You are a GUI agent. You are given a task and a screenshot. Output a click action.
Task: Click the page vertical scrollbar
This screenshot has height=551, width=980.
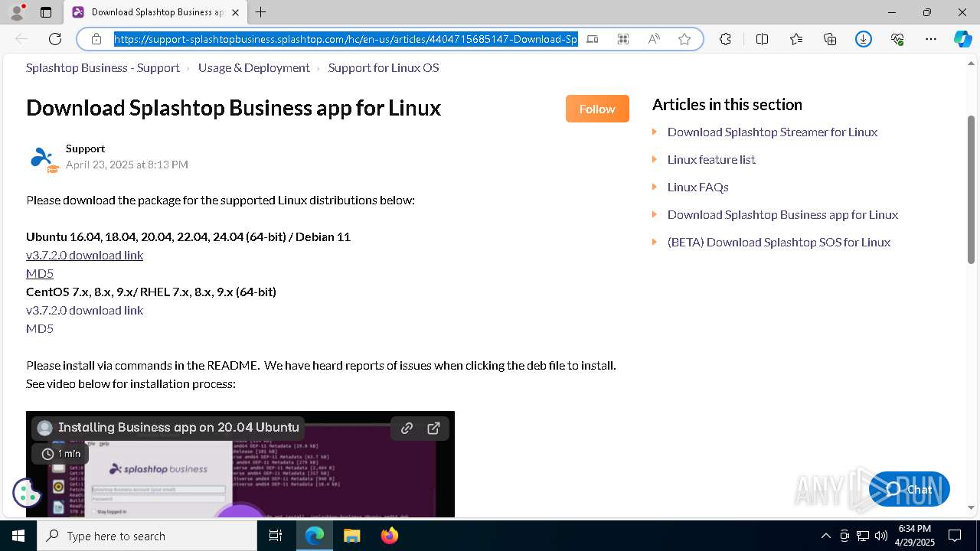[x=971, y=190]
